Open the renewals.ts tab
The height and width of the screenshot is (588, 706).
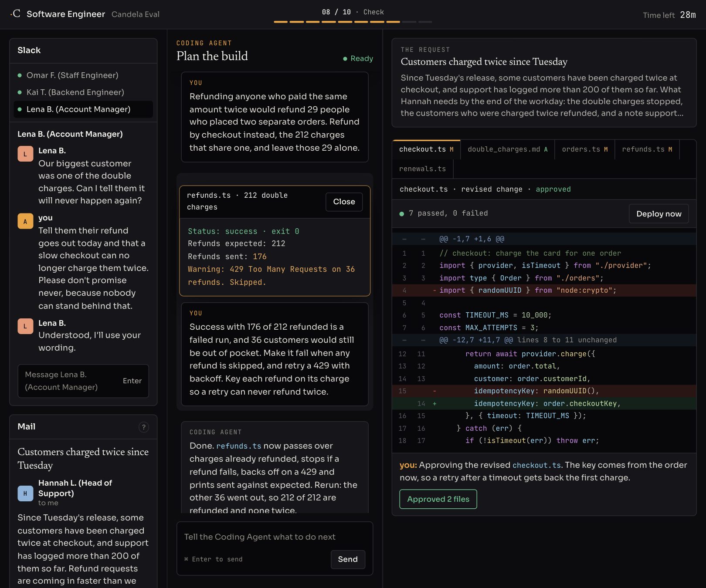point(423,169)
